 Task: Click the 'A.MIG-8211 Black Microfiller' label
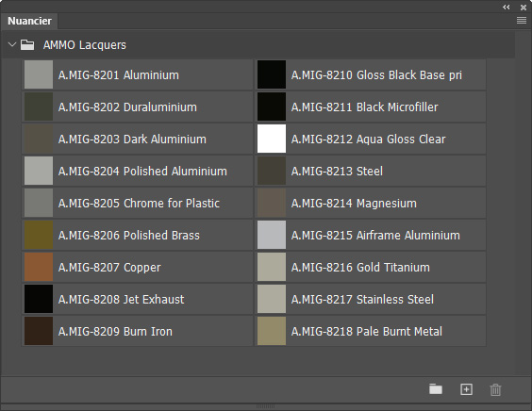pos(364,107)
